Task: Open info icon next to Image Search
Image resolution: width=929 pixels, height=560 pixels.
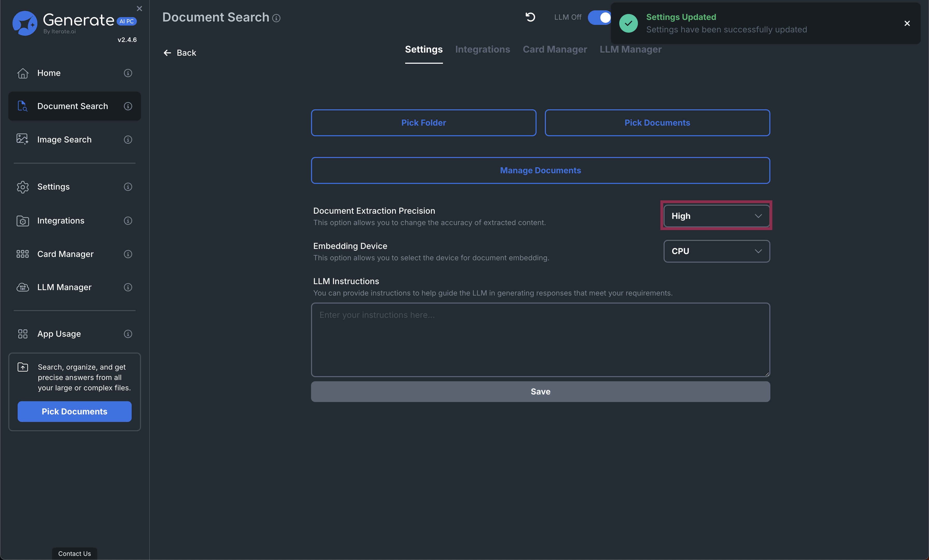Action: (x=128, y=139)
